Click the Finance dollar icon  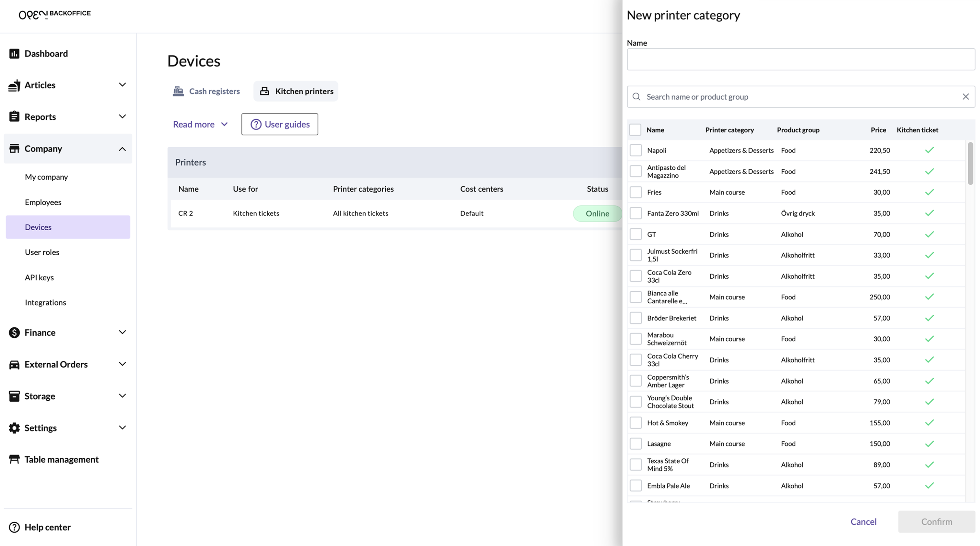click(x=14, y=333)
